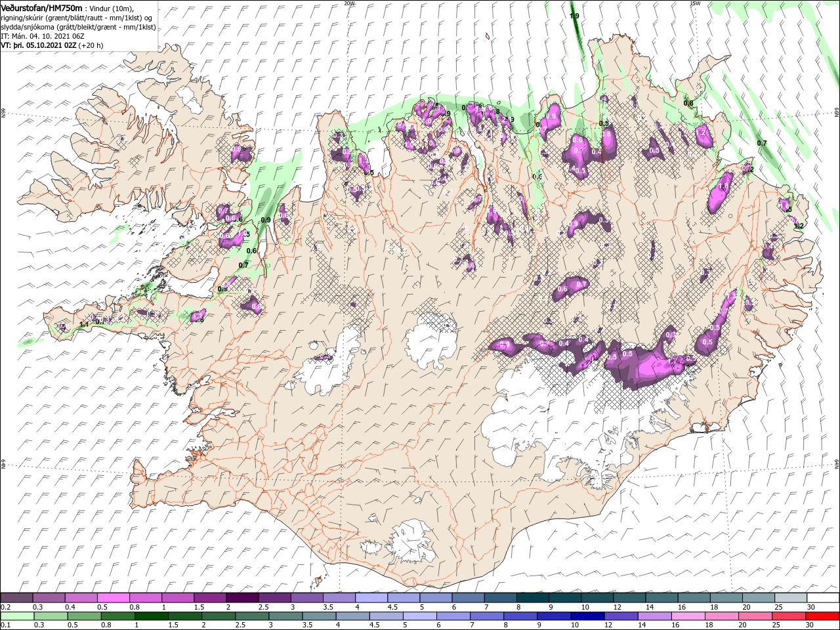840x630 pixels.
Task: Click the 'slydda/snjókoma (grátt/bleikt/grænt' description line
Action: [x=77, y=28]
